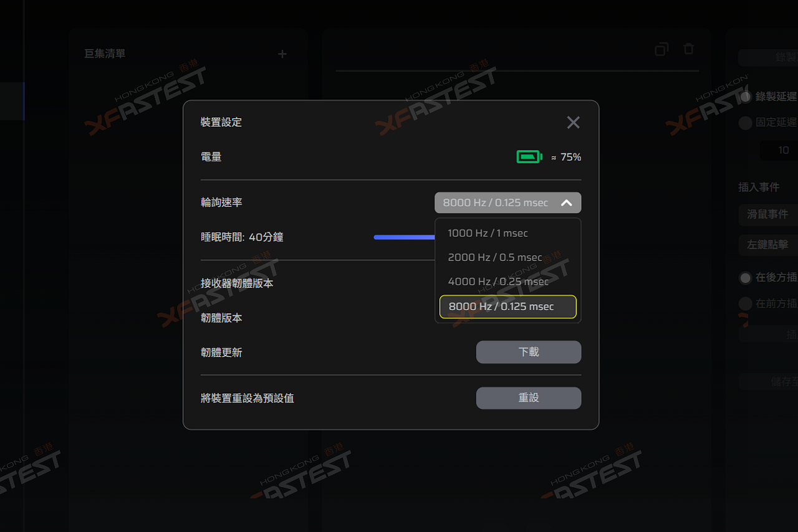Collapse the polling rate dropdown chevron

tap(566, 203)
